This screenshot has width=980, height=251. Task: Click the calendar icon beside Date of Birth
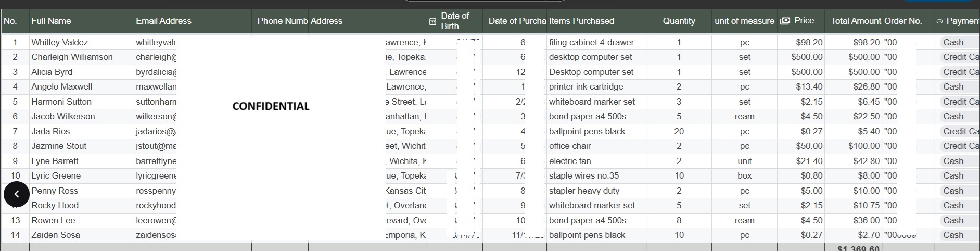(x=432, y=21)
